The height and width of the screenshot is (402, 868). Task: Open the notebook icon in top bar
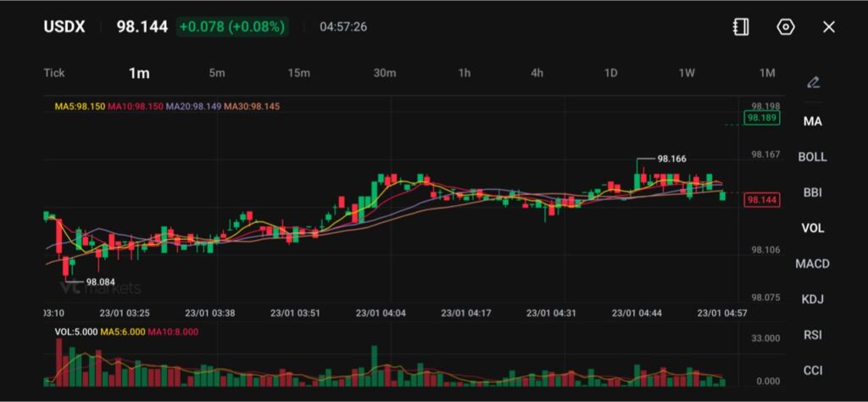pos(741,27)
